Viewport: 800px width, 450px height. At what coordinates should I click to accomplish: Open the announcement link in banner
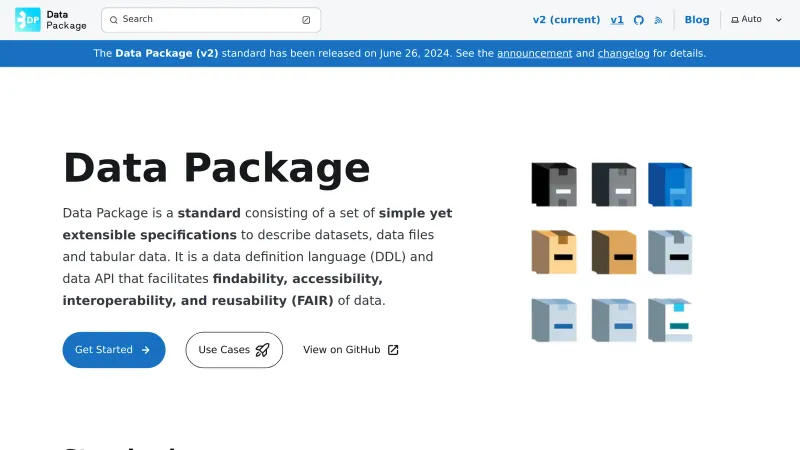click(x=534, y=53)
